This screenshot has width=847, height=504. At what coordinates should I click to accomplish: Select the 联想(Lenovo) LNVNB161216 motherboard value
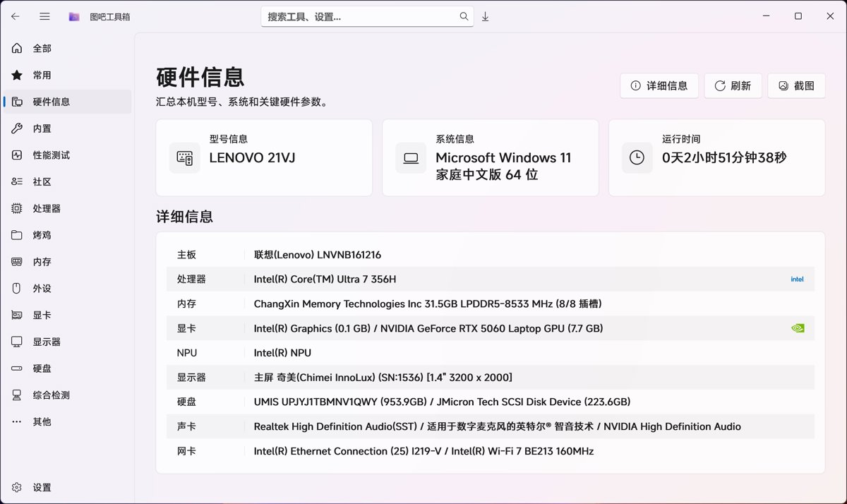(x=318, y=255)
